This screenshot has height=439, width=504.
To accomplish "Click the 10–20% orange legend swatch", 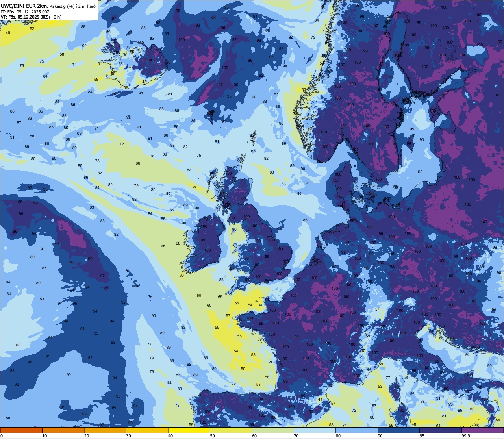I will tap(63, 430).
